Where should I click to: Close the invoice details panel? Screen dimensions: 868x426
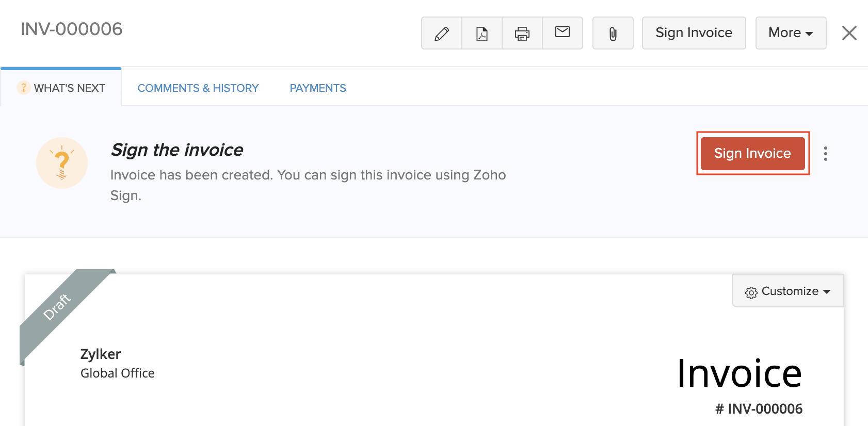click(x=849, y=33)
